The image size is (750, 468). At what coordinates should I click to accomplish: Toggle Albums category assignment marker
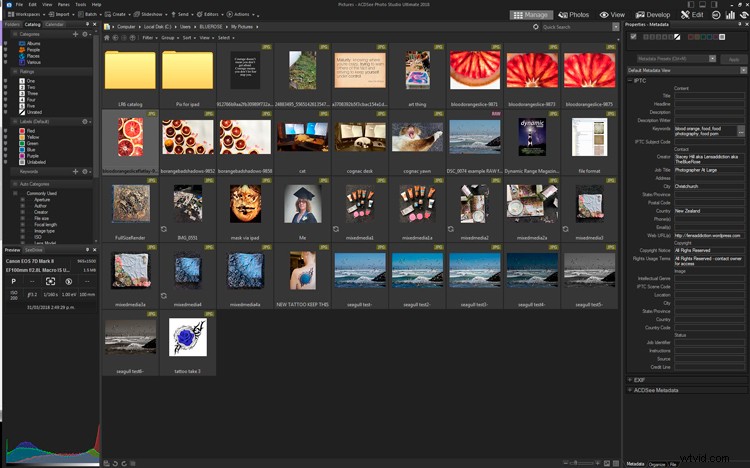6,44
